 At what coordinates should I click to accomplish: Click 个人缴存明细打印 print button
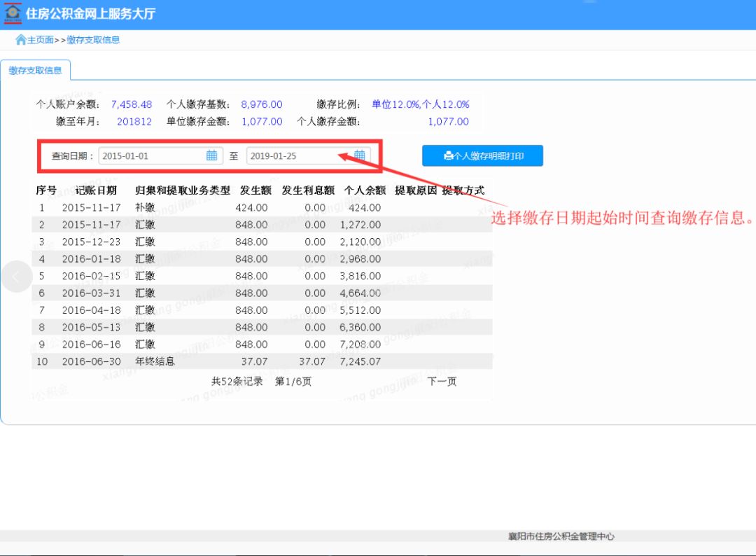[x=482, y=155]
